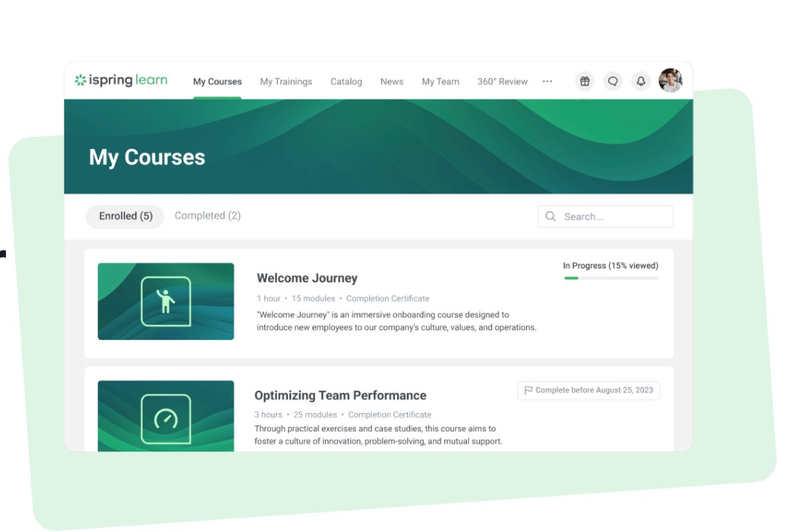Click Welcome Journey's Completion Certificate label

[388, 299]
